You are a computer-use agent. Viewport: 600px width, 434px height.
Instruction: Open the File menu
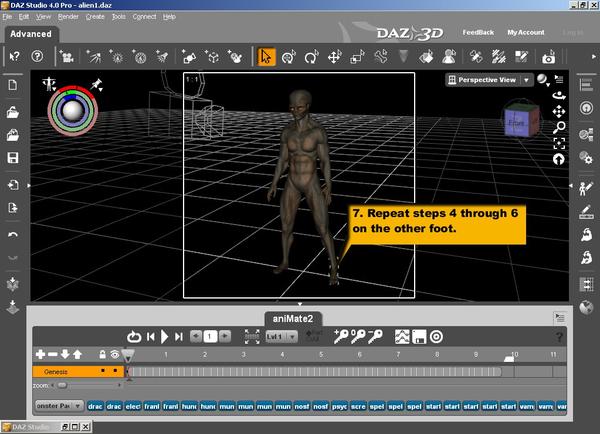coord(7,17)
